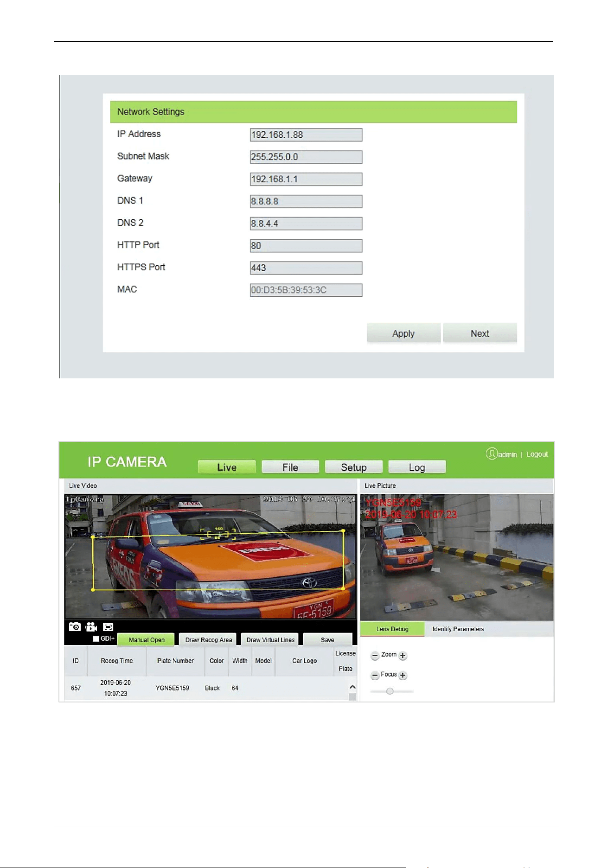The width and height of the screenshot is (614, 868).
Task: Click the Black color cell
Action: coord(212,688)
